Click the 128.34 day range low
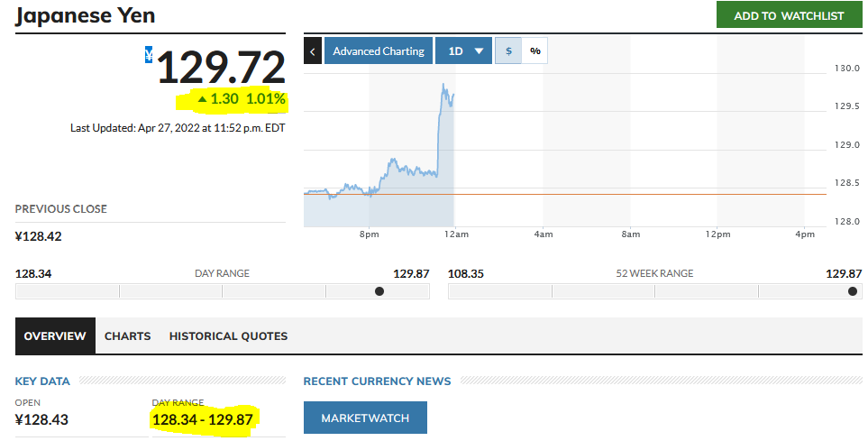Screen dimensions: 868x441 [33, 273]
